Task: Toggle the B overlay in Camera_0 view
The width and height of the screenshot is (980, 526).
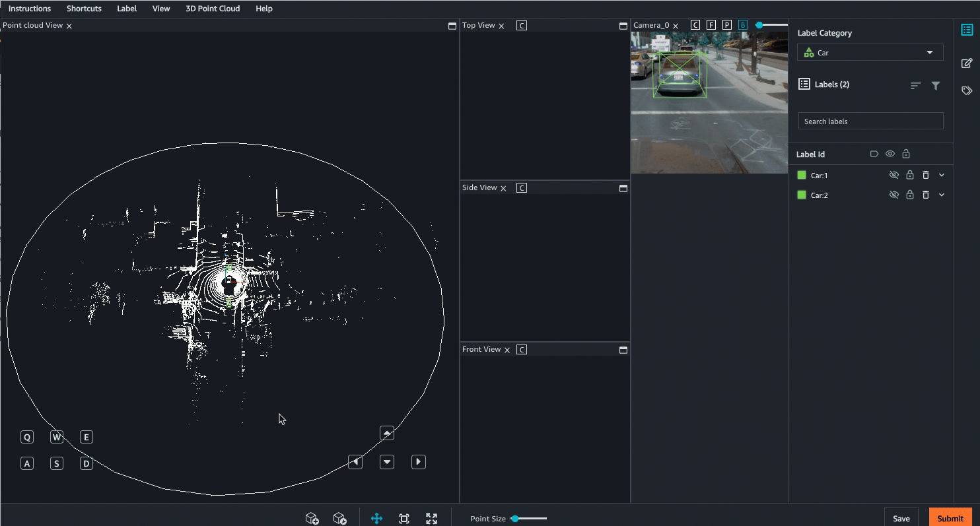Action: pyautogui.click(x=742, y=24)
